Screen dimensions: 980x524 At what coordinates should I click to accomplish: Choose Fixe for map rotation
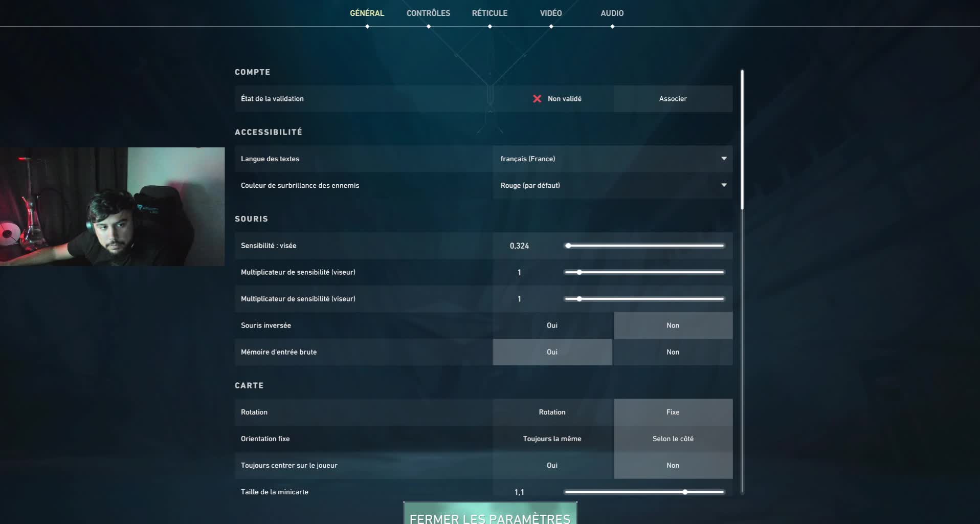673,412
